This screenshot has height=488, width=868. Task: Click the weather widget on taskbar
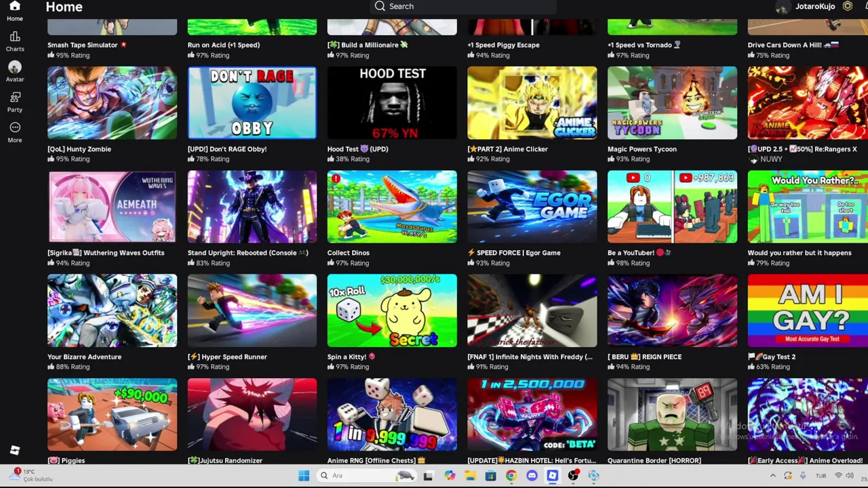pyautogui.click(x=30, y=475)
